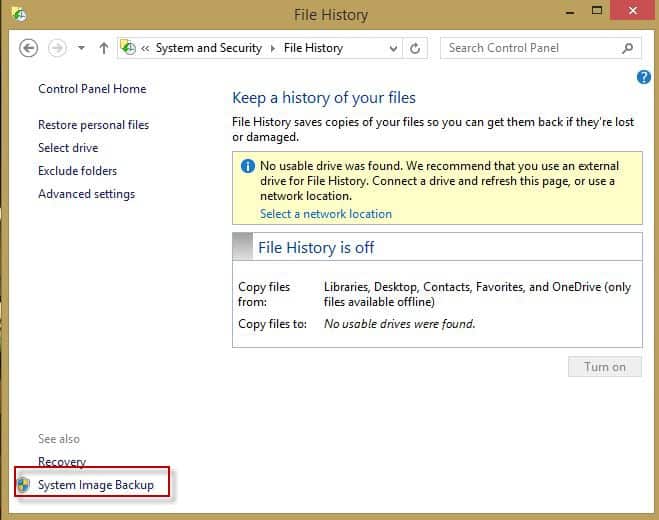Open Restore personal files
The height and width of the screenshot is (520, 659).
point(93,125)
